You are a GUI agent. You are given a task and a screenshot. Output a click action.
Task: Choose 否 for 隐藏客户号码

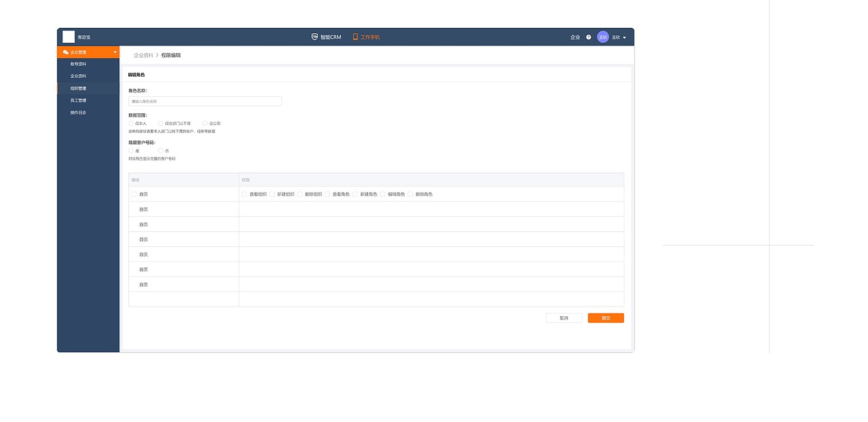click(x=161, y=151)
